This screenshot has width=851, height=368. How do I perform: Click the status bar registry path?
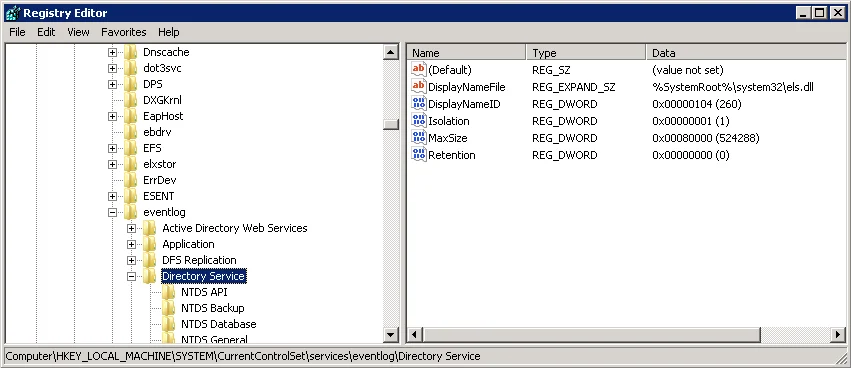[243, 356]
